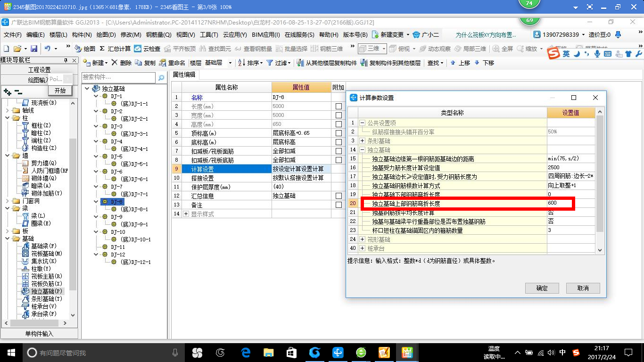The height and width of the screenshot is (362, 644).
Task: Tick the 附加 checkbox for 宽度(mm)
Action: click(339, 115)
